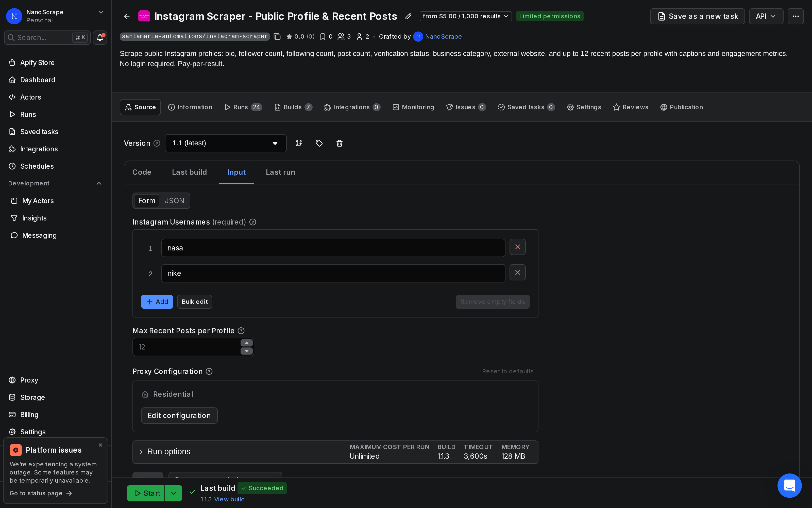Image resolution: width=812 pixels, height=508 pixels.
Task: Open the Builds tab
Action: [x=293, y=107]
